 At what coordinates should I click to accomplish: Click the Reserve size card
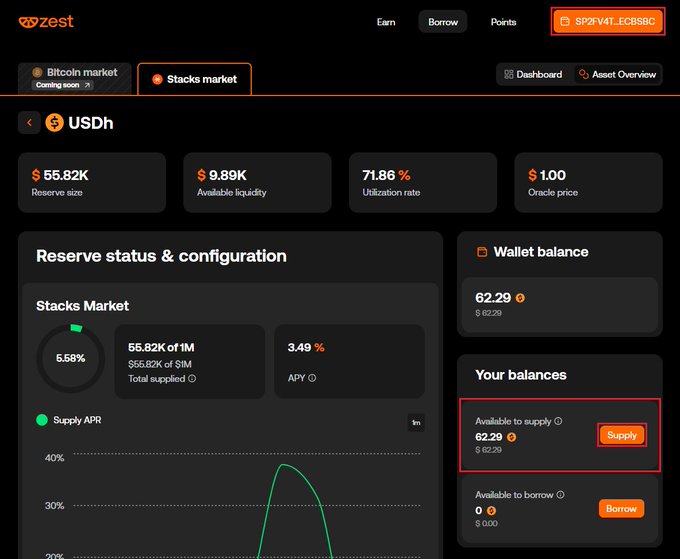(x=92, y=183)
